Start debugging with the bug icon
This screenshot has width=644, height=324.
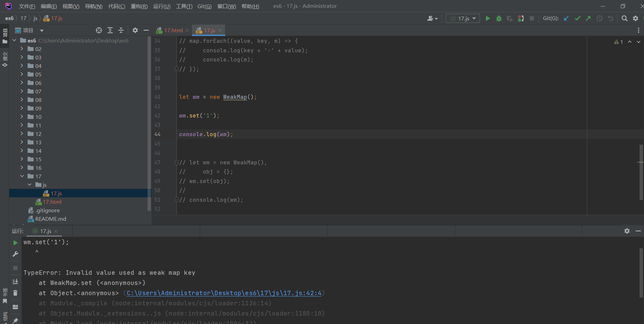pos(499,18)
